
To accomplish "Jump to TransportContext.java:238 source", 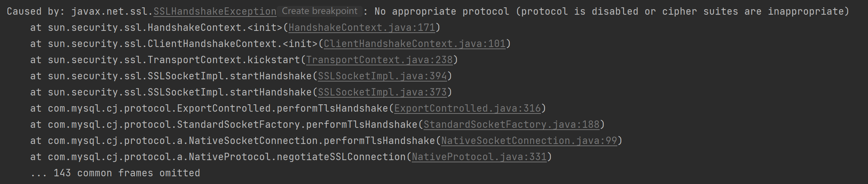I will [x=379, y=60].
